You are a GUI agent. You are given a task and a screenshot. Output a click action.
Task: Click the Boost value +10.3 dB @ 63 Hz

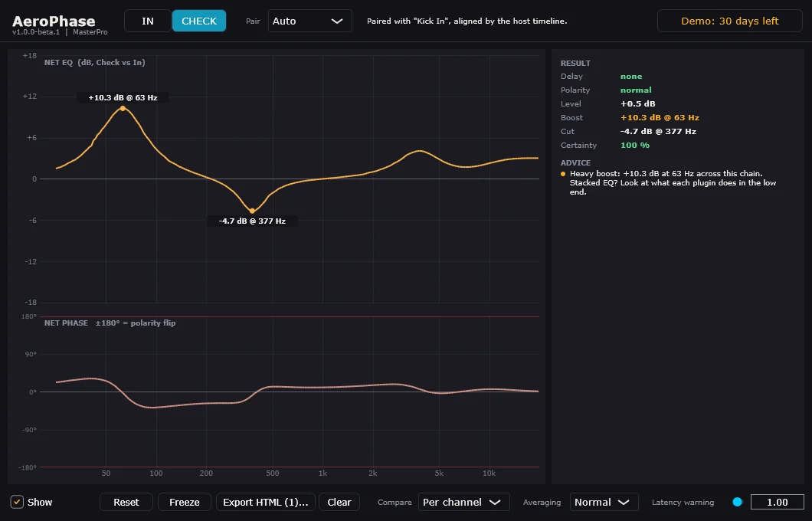pyautogui.click(x=660, y=117)
